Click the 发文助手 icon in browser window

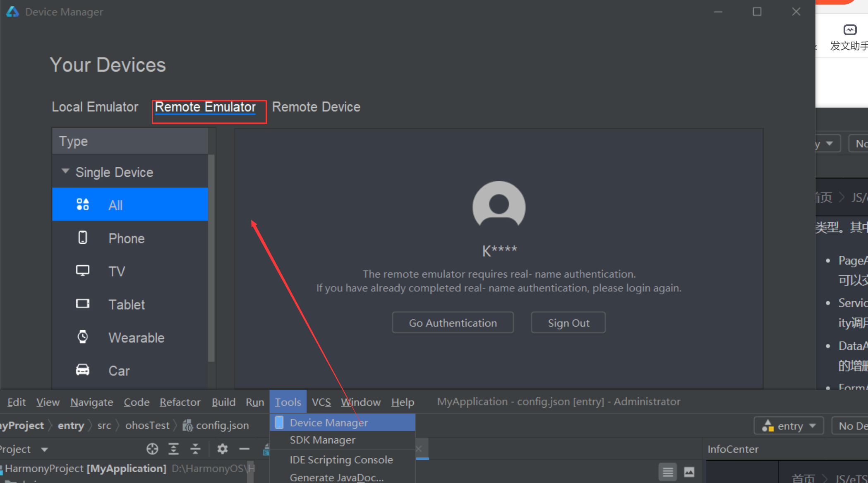(850, 30)
